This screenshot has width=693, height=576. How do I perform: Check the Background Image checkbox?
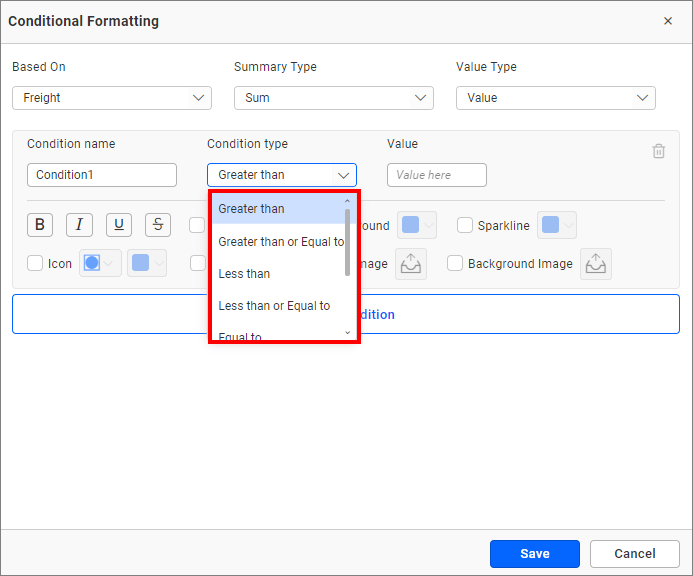(x=455, y=264)
